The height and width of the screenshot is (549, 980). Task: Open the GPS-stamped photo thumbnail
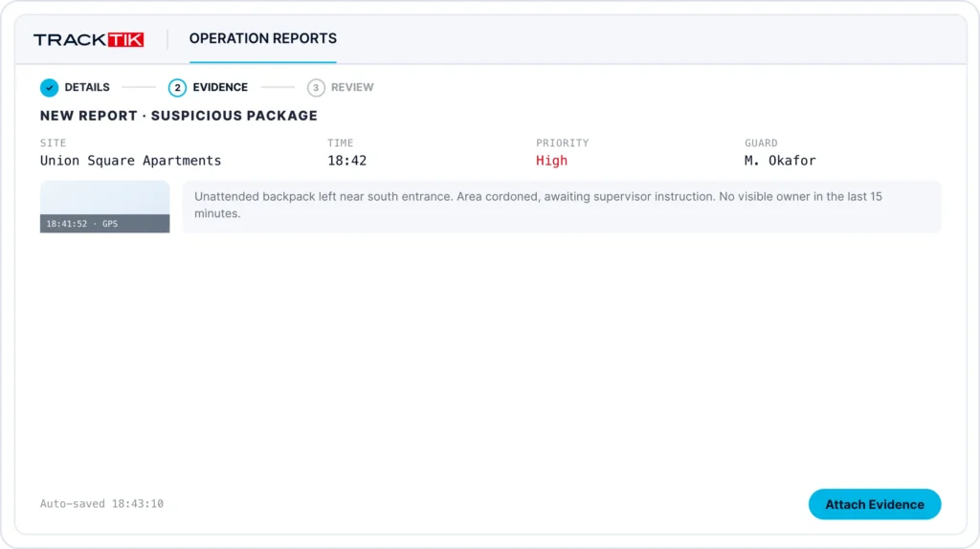click(104, 207)
